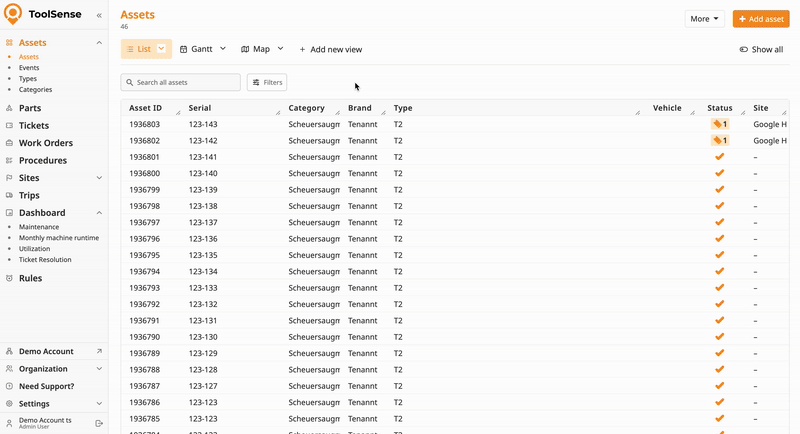Click the Tickets sidebar icon
This screenshot has height=434, width=800.
coord(9,125)
